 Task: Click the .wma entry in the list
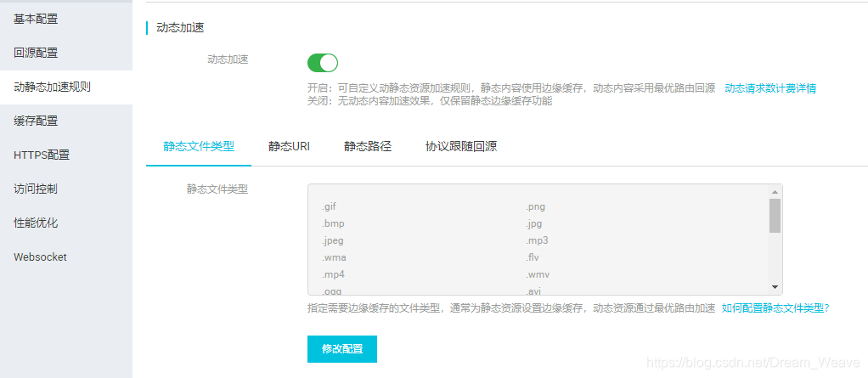(x=334, y=257)
